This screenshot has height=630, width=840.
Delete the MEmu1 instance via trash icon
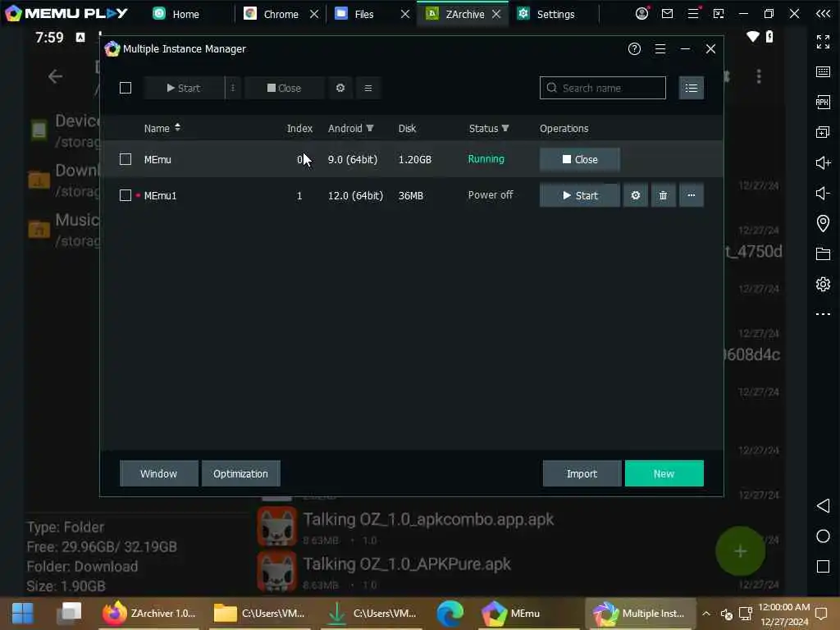point(663,195)
